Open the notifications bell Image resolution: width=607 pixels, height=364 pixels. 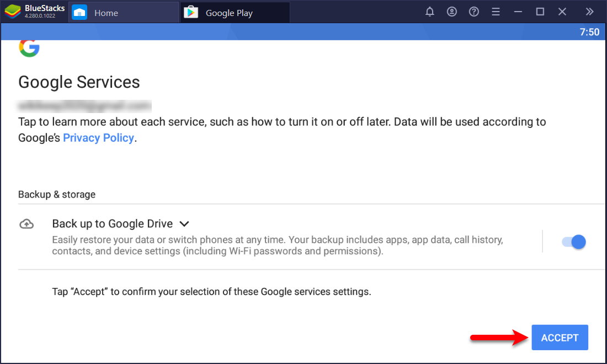(x=430, y=12)
